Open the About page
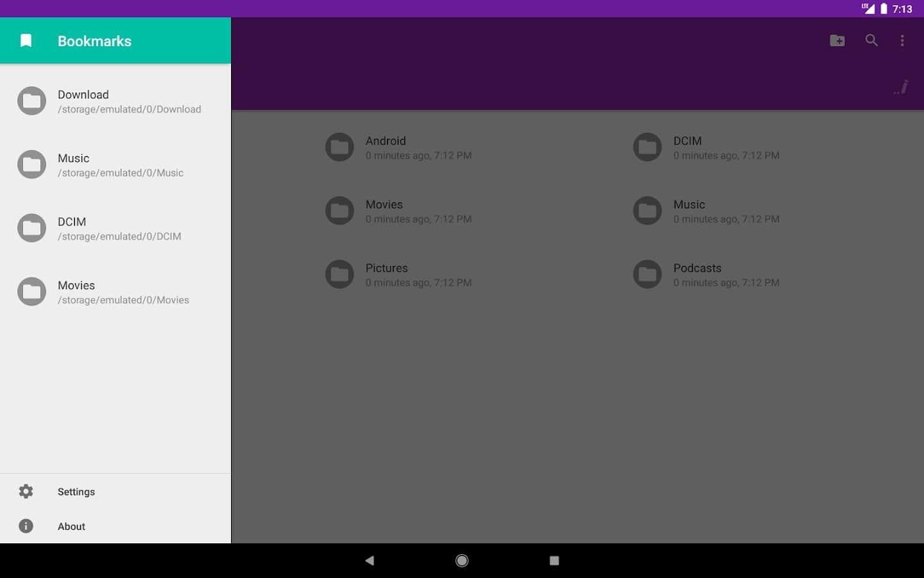 [71, 527]
